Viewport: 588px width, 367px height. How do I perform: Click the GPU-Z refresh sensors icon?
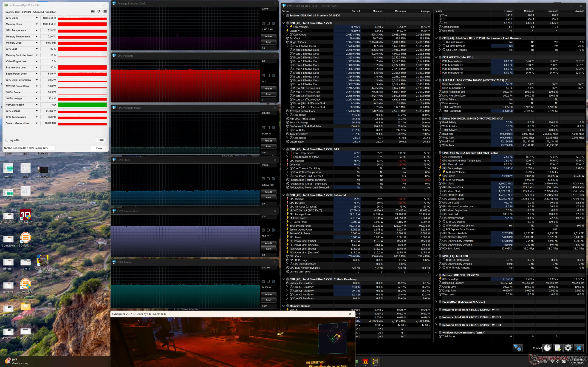(x=99, y=11)
